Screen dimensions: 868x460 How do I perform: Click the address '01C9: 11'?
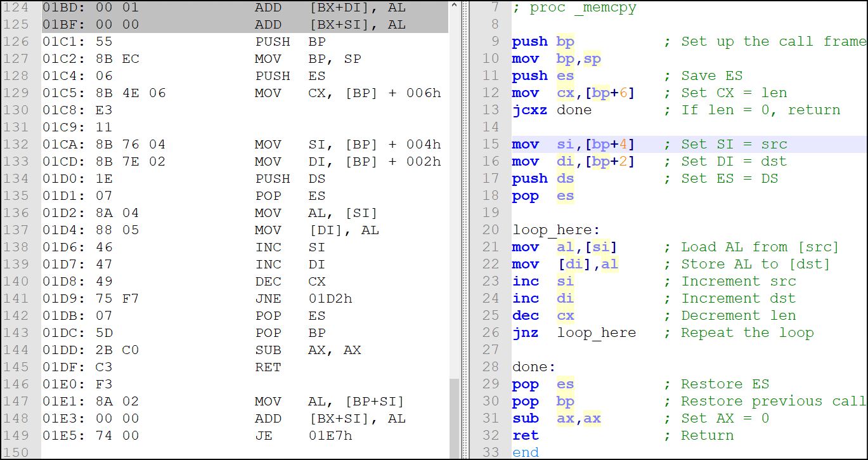tap(77, 128)
